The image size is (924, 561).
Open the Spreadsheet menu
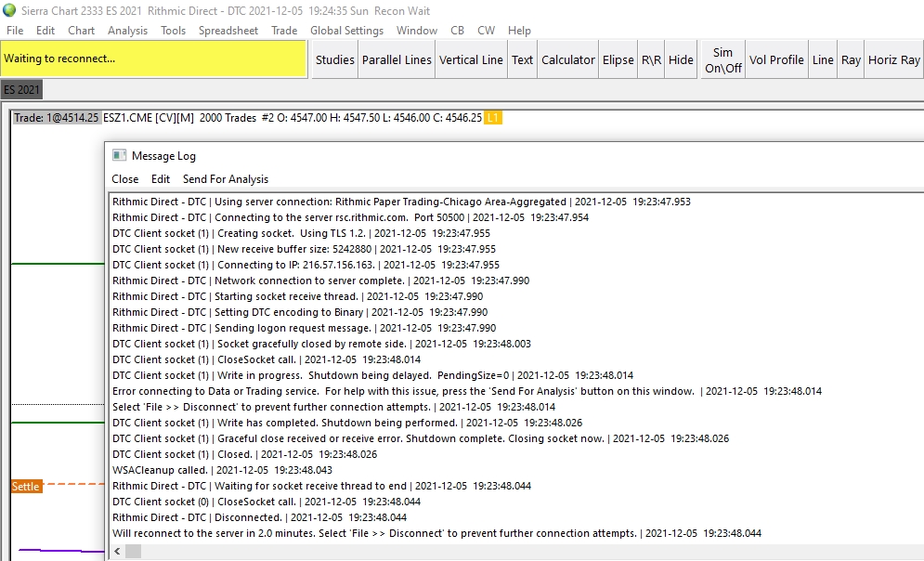click(x=228, y=31)
